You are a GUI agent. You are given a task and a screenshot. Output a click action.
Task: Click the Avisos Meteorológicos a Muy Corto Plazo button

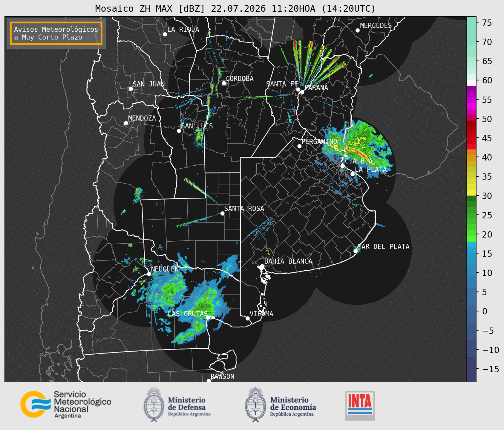click(56, 33)
